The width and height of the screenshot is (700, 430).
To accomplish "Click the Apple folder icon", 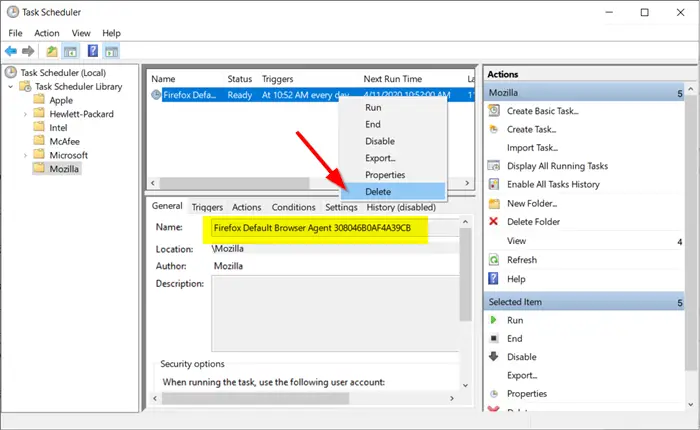I will pos(39,99).
